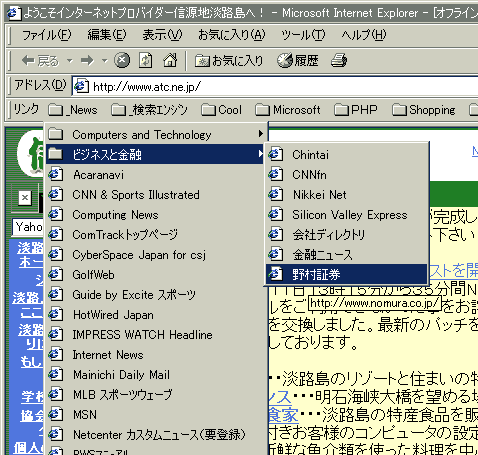Open the Microsoft links folder
The width and height of the screenshot is (478, 455).
pos(288,110)
